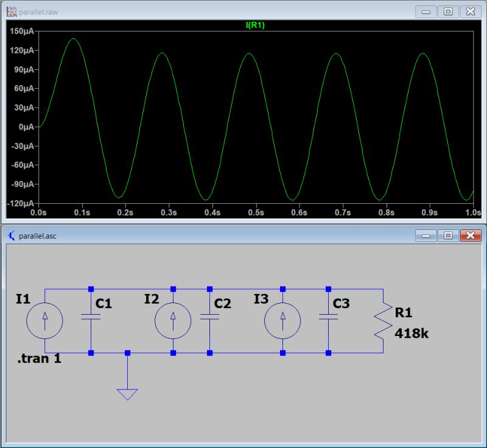Click the 418k resistance value label
487x448 pixels.
point(412,334)
